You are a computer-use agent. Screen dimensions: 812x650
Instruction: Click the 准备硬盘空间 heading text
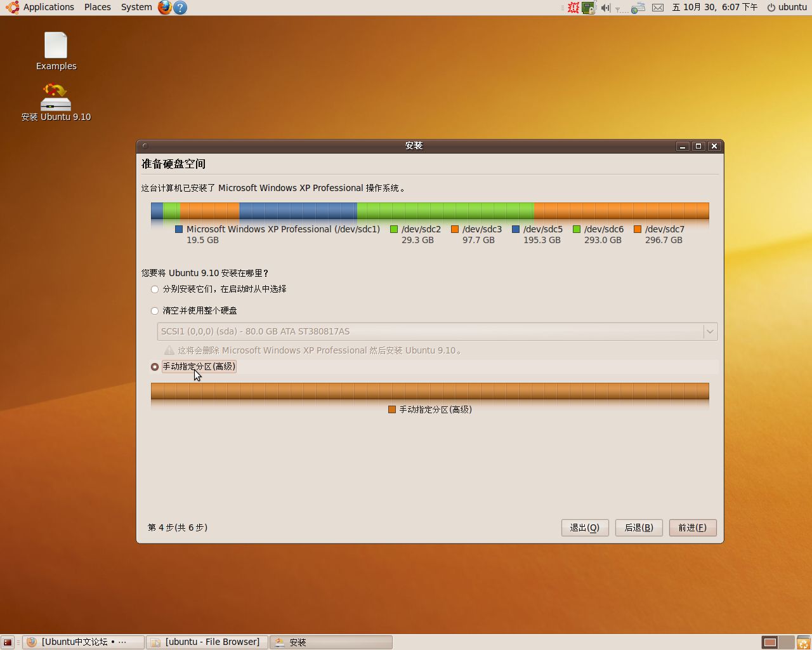[173, 164]
